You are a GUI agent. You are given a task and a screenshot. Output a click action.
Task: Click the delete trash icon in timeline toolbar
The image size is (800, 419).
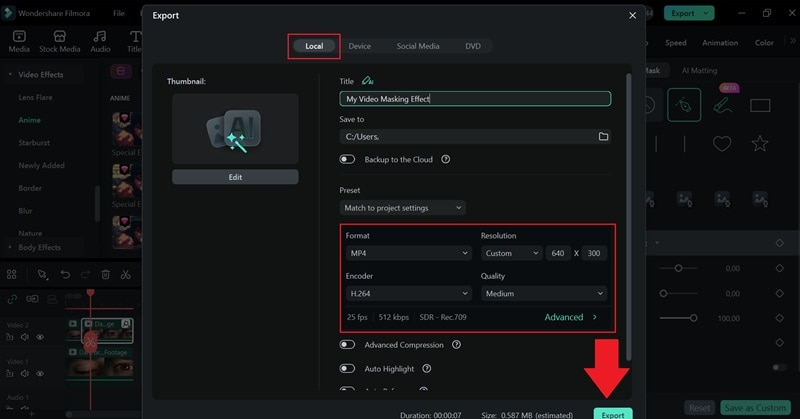coord(106,275)
